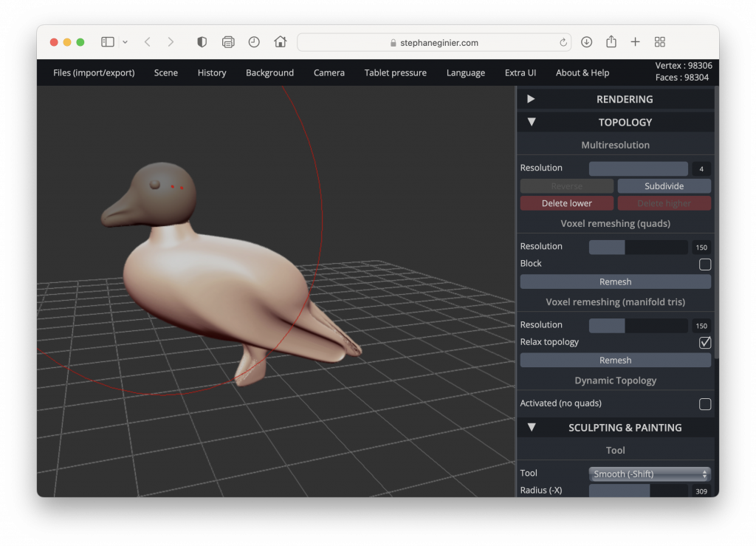
Task: Click the Faces : 98304 counter
Action: pyautogui.click(x=681, y=77)
